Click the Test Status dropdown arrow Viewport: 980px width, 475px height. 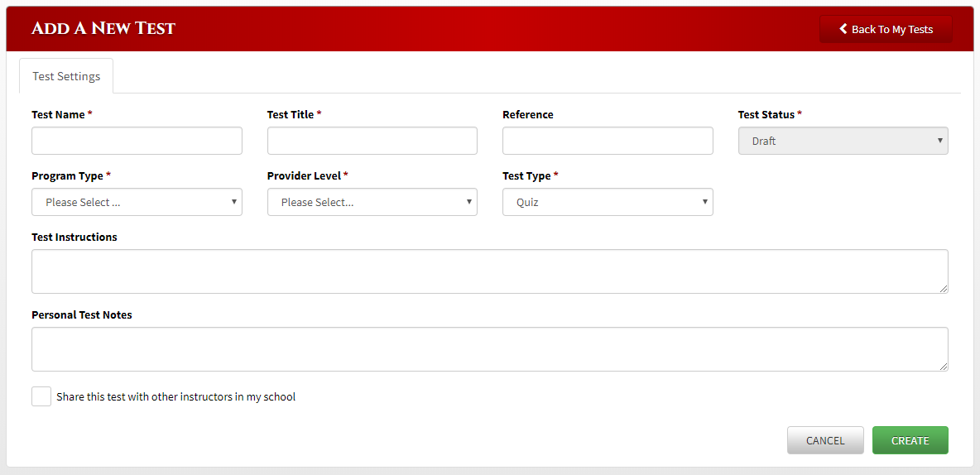[x=940, y=140]
